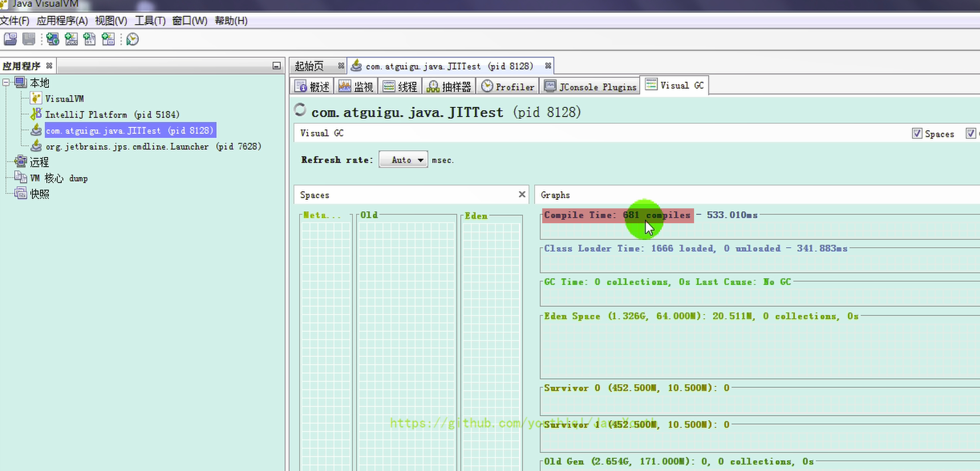The image size is (980, 471).
Task: Close the 起始页 tab
Action: click(x=341, y=66)
